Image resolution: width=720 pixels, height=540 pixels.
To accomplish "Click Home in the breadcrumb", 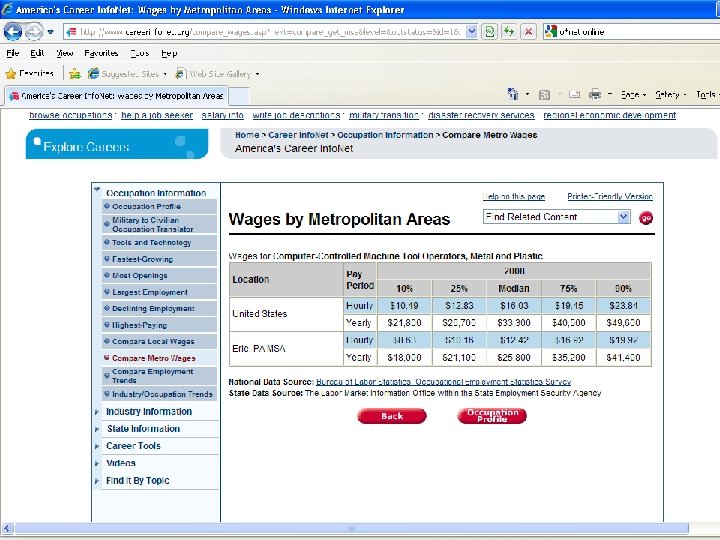I will tap(247, 135).
